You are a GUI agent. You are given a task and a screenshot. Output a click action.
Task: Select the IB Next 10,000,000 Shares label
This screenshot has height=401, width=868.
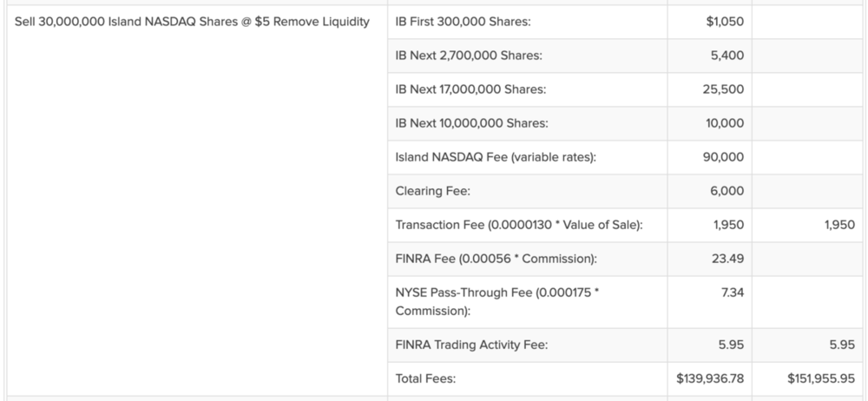tap(471, 122)
